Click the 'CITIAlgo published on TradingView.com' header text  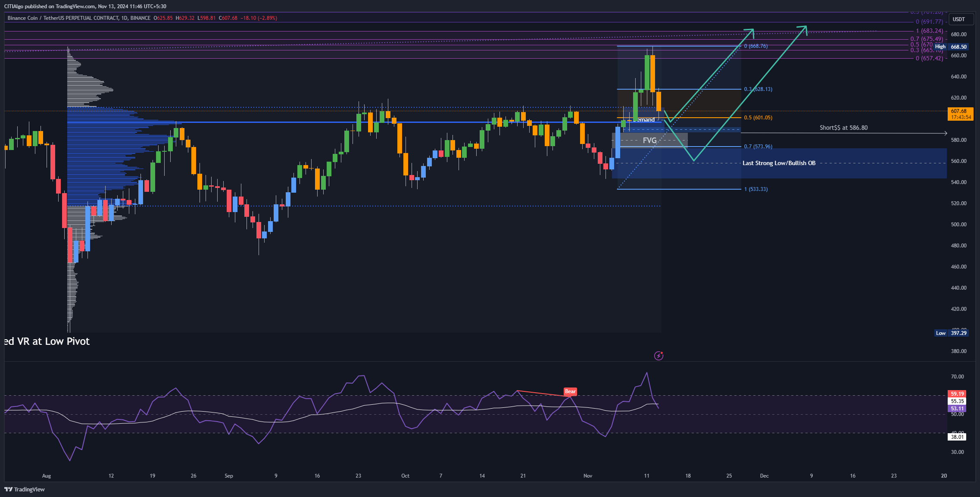pos(50,6)
